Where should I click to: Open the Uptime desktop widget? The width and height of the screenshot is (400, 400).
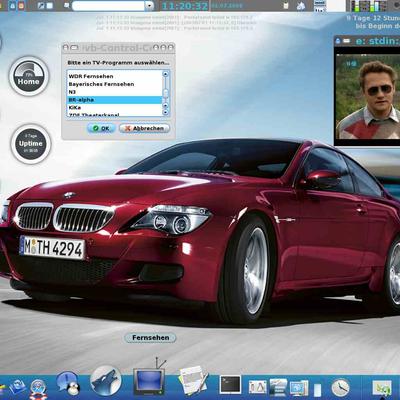pos(31,144)
